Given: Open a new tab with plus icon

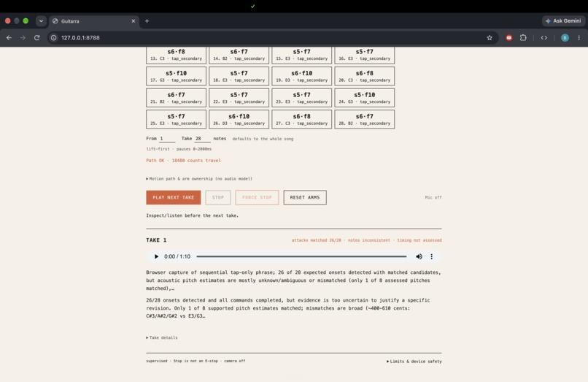Looking at the screenshot, I should (147, 21).
